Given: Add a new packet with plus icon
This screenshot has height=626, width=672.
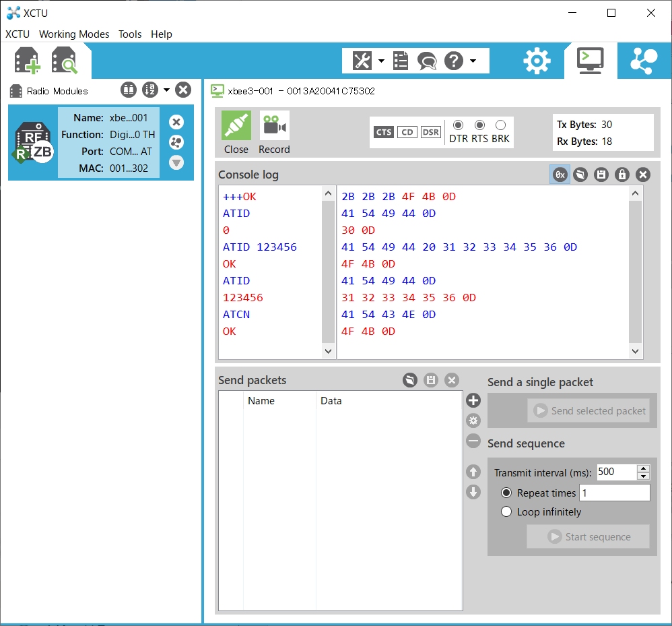Looking at the screenshot, I should point(473,400).
